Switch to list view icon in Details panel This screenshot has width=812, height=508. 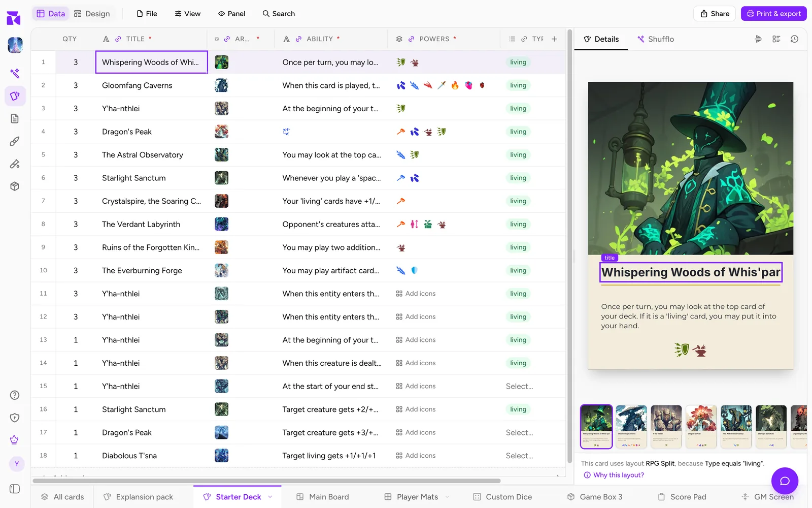click(776, 39)
